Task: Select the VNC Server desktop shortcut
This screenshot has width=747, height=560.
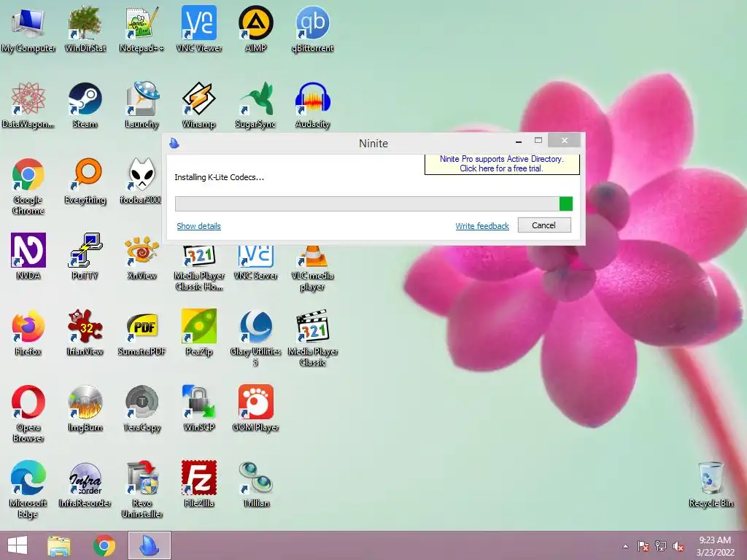Action: (x=255, y=262)
